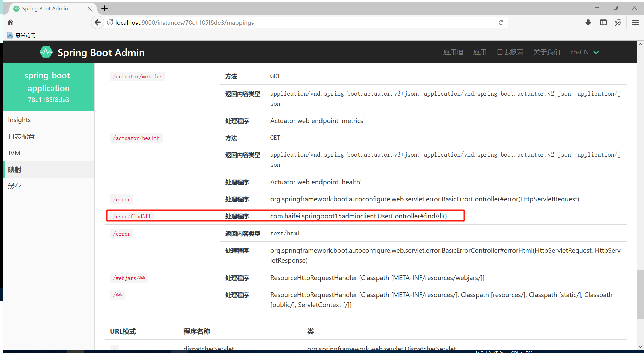This screenshot has width=644, height=353.
Task: Click the 程序名称 column header
Action: coord(197,331)
